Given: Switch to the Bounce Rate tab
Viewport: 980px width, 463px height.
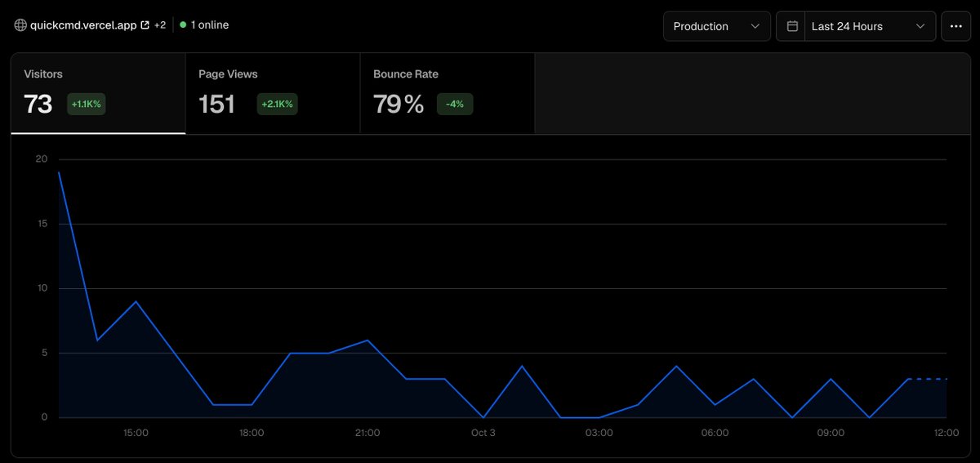Looking at the screenshot, I should click(448, 93).
